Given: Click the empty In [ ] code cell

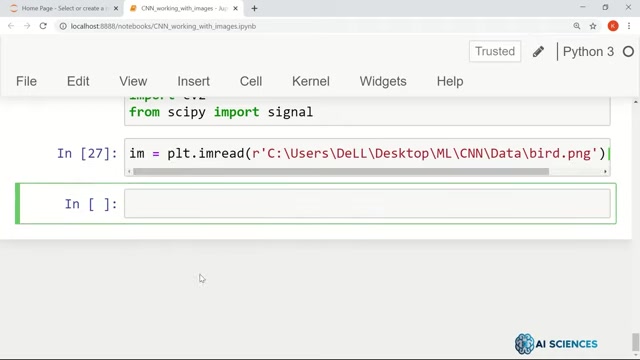Looking at the screenshot, I should [x=367, y=204].
